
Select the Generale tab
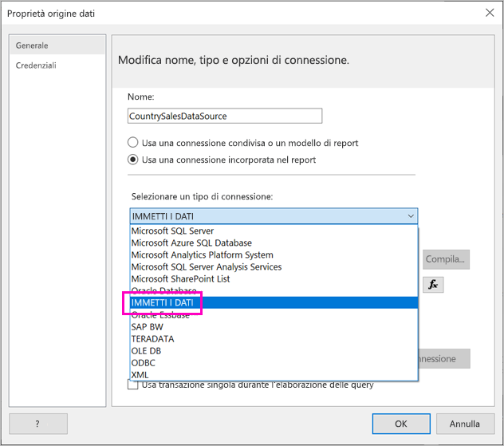(x=57, y=45)
